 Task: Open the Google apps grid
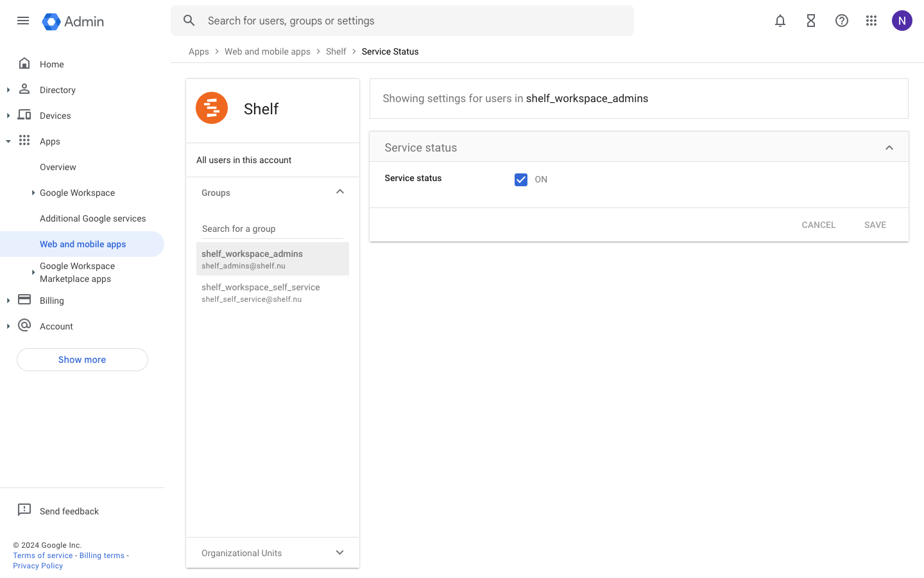click(x=871, y=21)
